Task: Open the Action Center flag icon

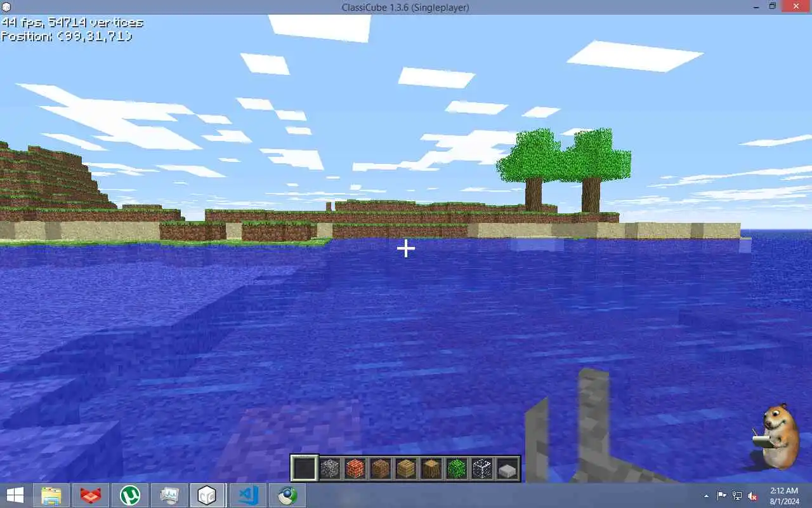Action: tap(722, 496)
